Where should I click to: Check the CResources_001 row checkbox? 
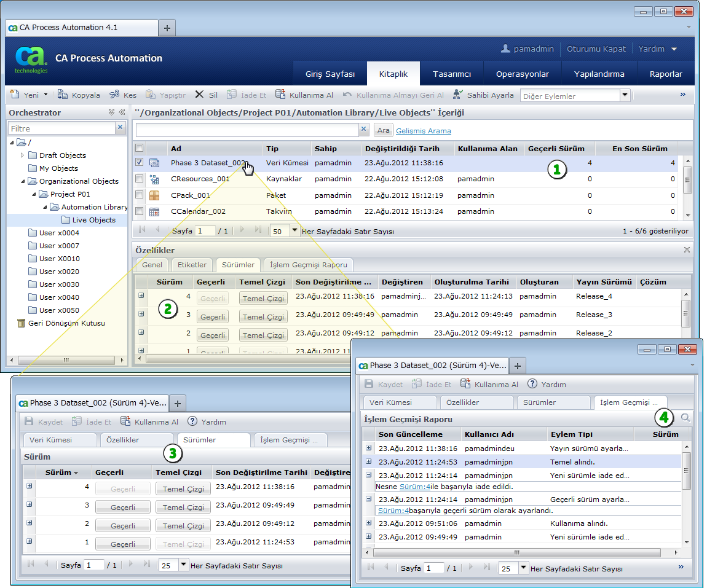click(x=140, y=179)
